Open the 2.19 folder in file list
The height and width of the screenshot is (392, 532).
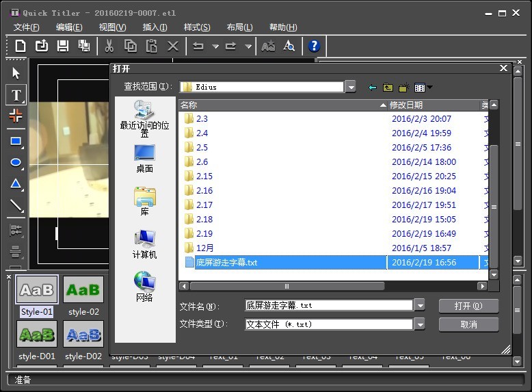pos(204,233)
